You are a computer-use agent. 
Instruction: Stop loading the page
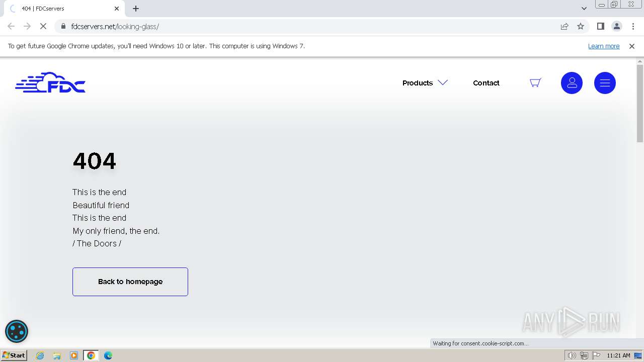pos(43,26)
